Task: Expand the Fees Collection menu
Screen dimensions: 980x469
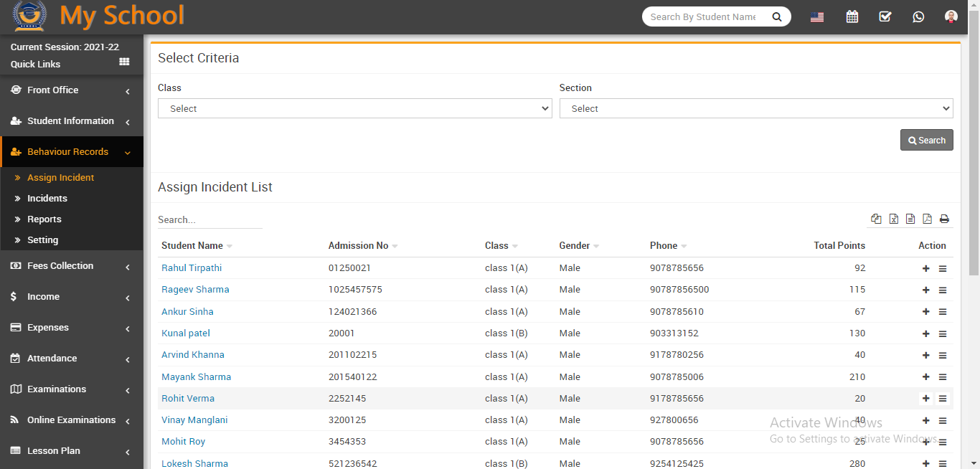Action: tap(72, 266)
